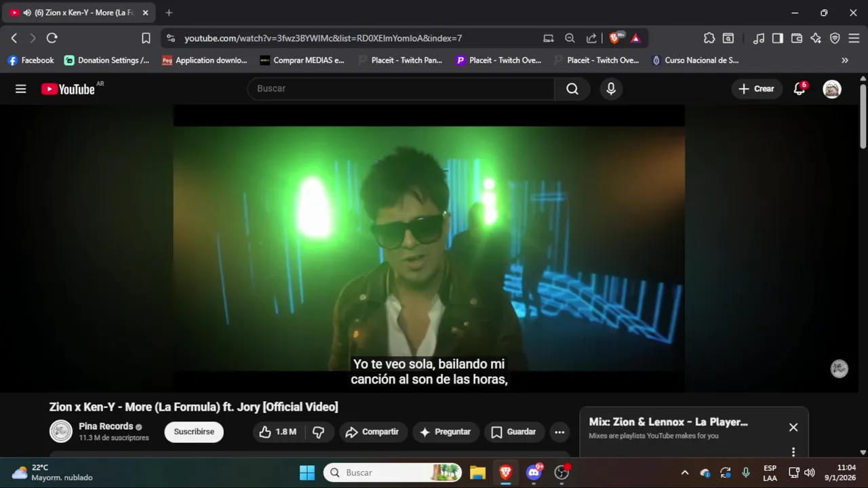
Task: Show hidden bookmarks with double chevron
Action: coord(845,60)
